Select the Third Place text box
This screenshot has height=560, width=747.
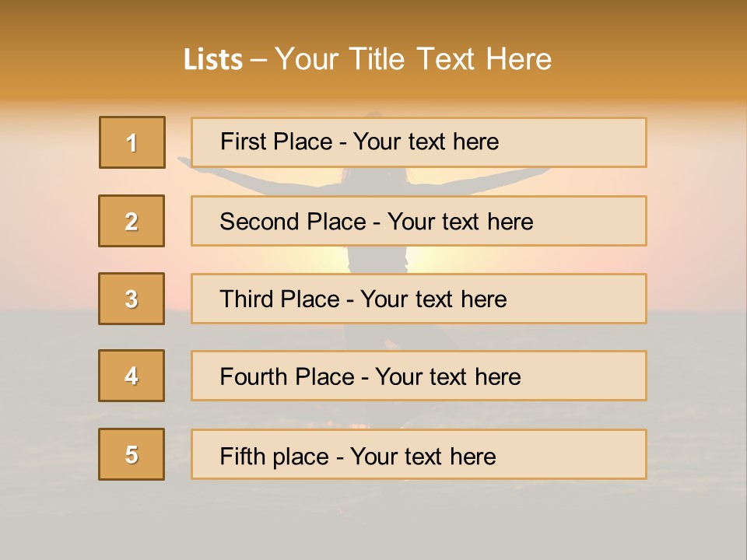(x=419, y=299)
